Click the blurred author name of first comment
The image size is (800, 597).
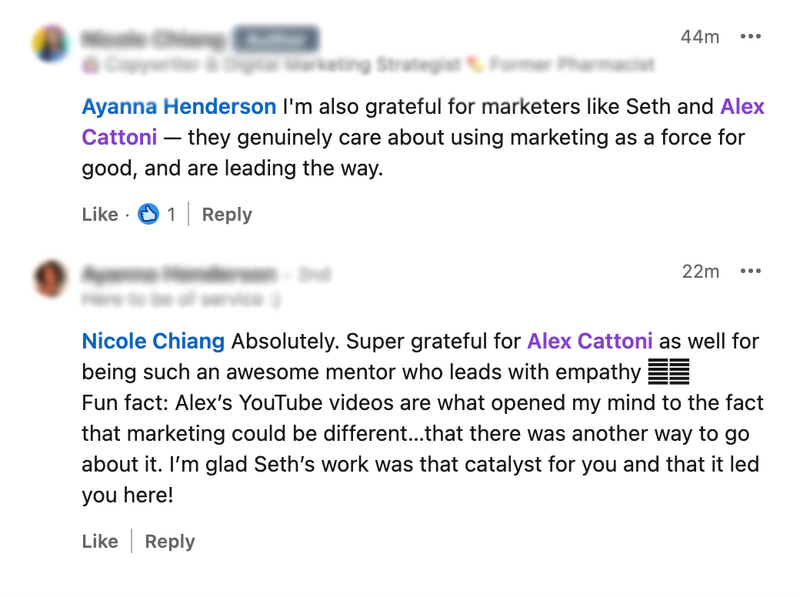[x=155, y=39]
